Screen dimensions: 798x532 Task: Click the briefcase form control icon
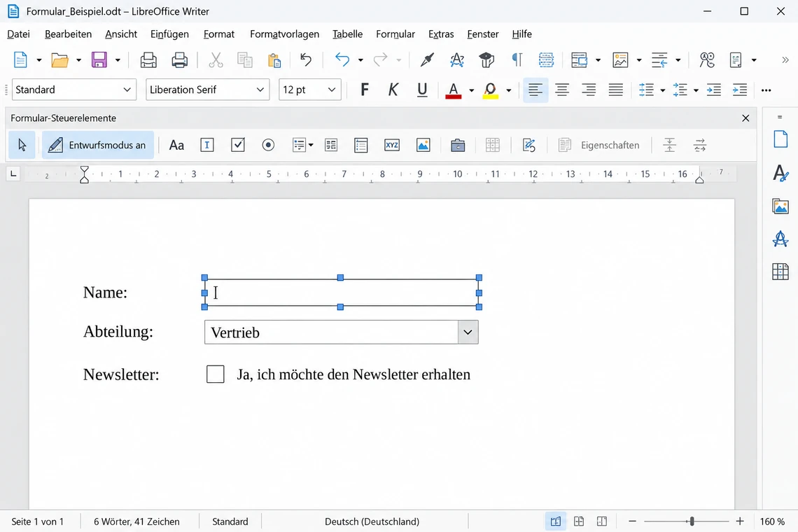pyautogui.click(x=458, y=145)
